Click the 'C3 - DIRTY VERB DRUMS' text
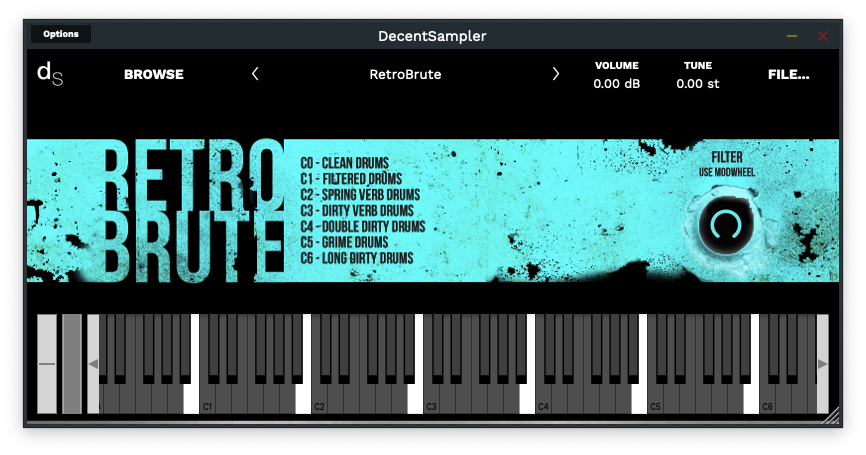 (x=357, y=211)
